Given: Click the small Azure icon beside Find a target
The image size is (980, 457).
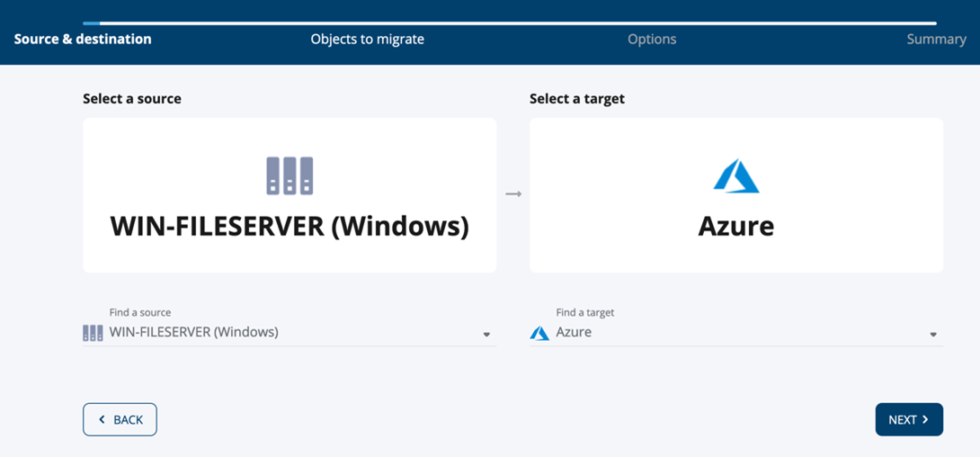Looking at the screenshot, I should coord(539,333).
